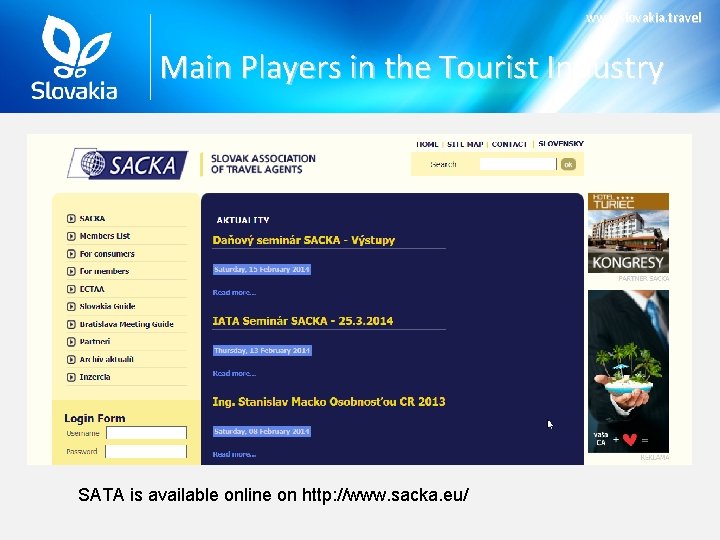
Task: Open For consumers sidebar entry
Action: pyautogui.click(x=107, y=254)
